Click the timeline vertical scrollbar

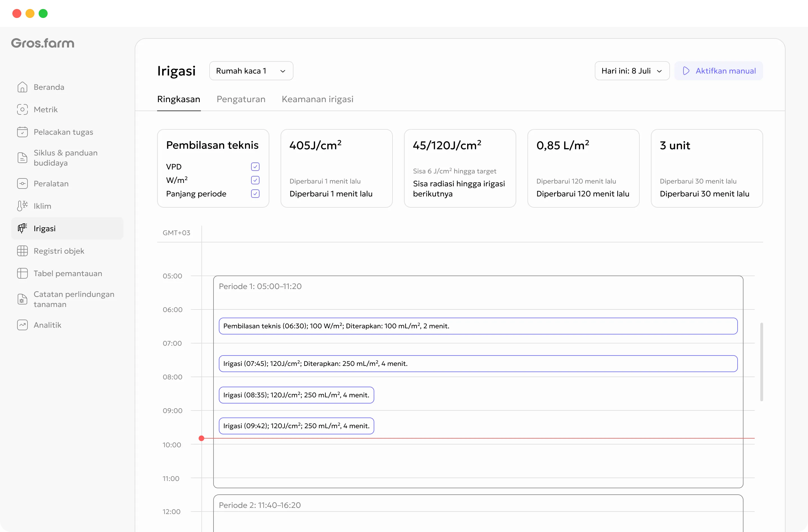[761, 362]
